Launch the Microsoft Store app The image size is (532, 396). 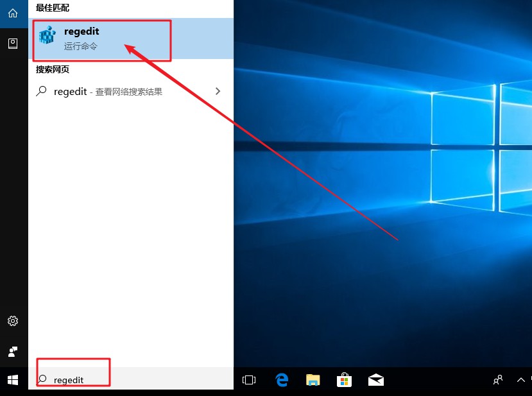(345, 380)
